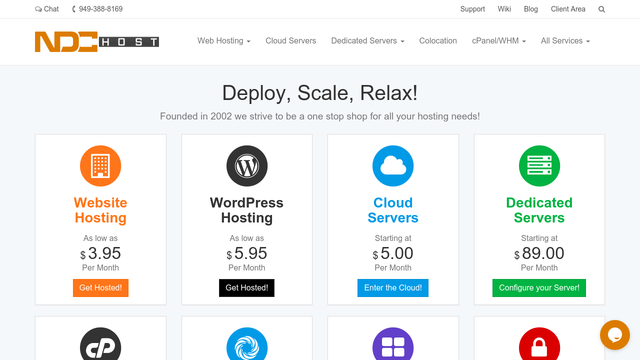
Task: Click orange Get Hosted! button
Action: pyautogui.click(x=100, y=288)
